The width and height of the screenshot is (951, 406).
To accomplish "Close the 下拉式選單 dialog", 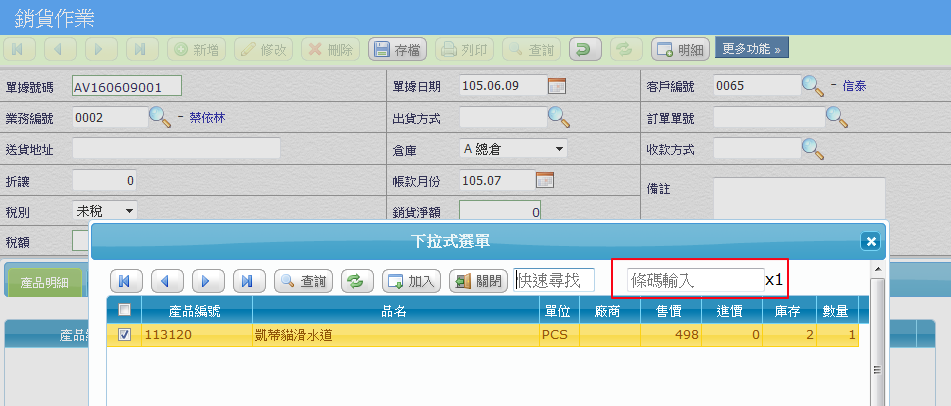I will (870, 241).
